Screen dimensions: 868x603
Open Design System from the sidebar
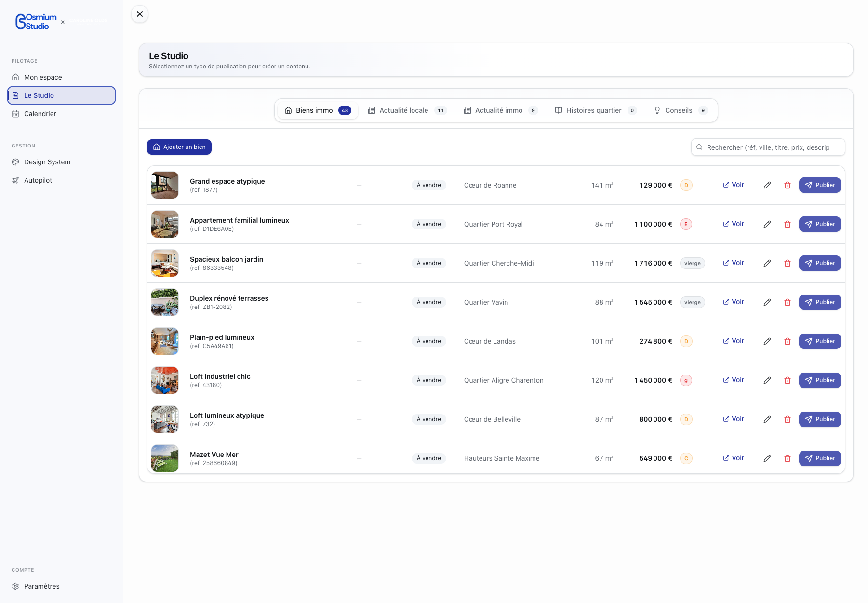pos(62,162)
